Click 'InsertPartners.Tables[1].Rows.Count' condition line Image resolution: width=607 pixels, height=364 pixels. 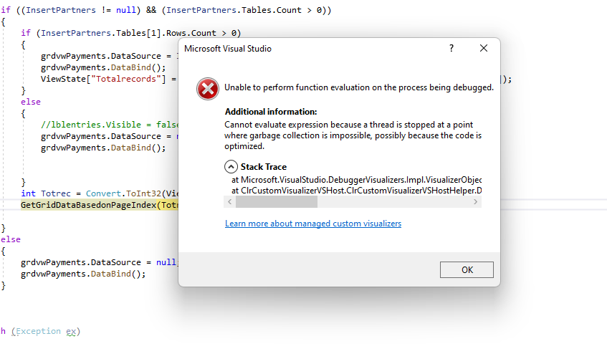tap(131, 33)
